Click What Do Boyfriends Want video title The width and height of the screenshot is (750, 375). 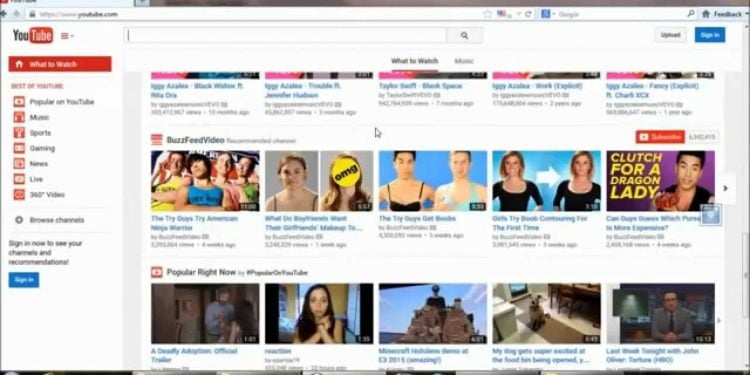[x=313, y=223]
